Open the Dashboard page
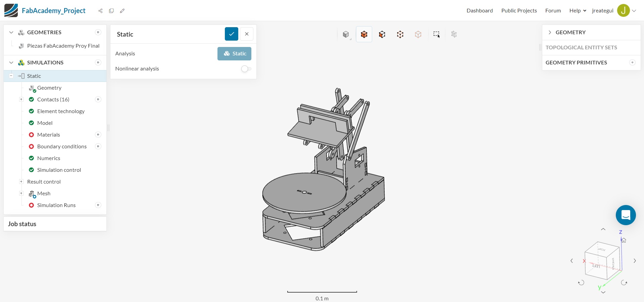 pyautogui.click(x=480, y=10)
